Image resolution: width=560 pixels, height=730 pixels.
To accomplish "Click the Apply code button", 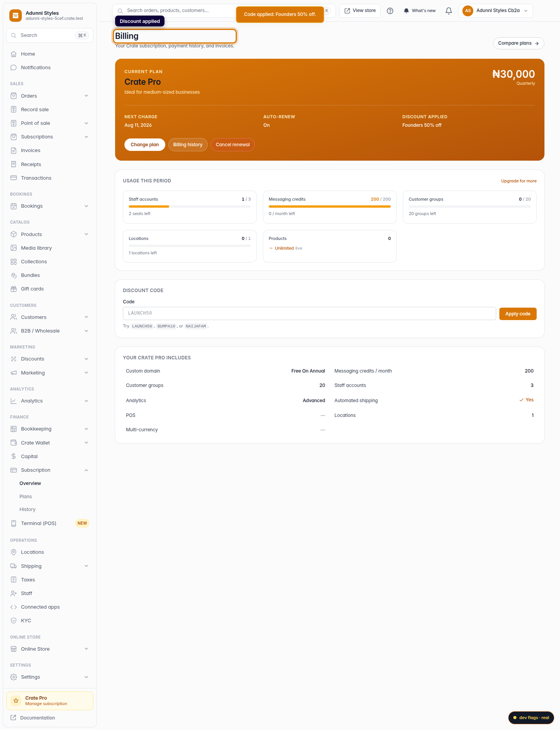I will 518,314.
